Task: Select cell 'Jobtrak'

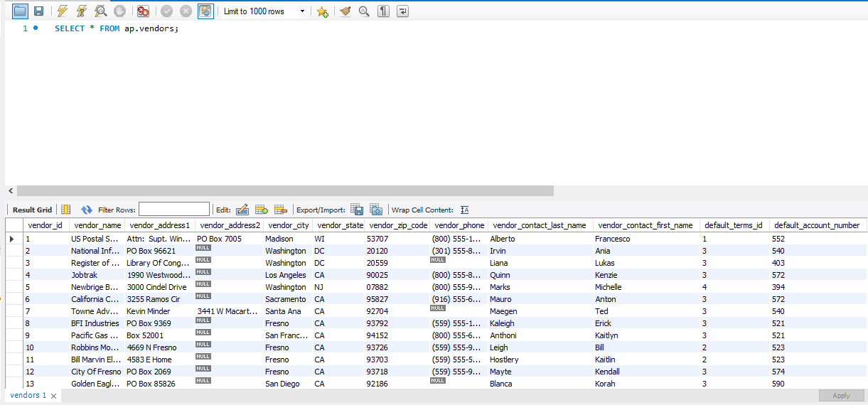Action: coord(96,275)
